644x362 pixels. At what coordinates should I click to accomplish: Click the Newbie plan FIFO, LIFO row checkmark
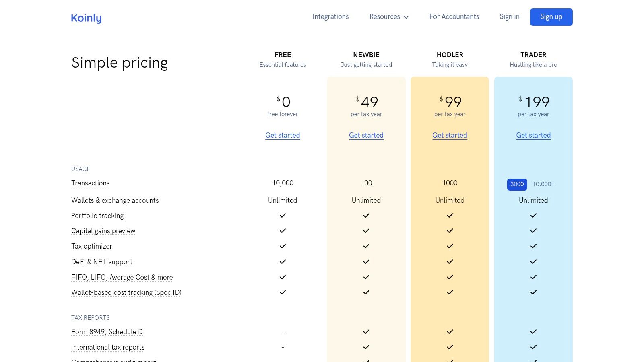coord(366,277)
